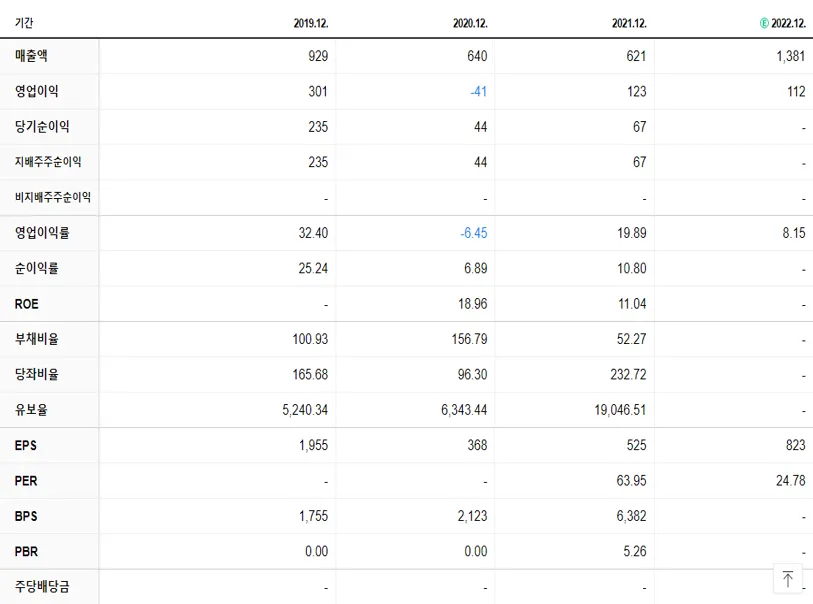Select reserve ratio value 5,240.34
The width and height of the screenshot is (813, 604).
pos(305,410)
